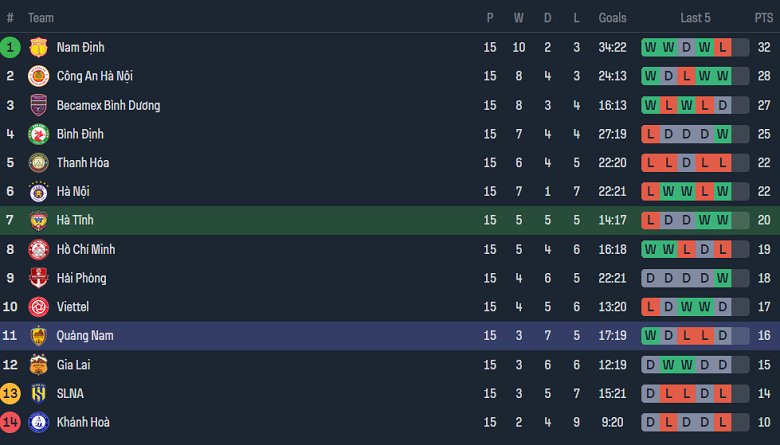Image resolution: width=780 pixels, height=445 pixels.
Task: Click the Công An Hà Nội crest
Action: click(39, 76)
